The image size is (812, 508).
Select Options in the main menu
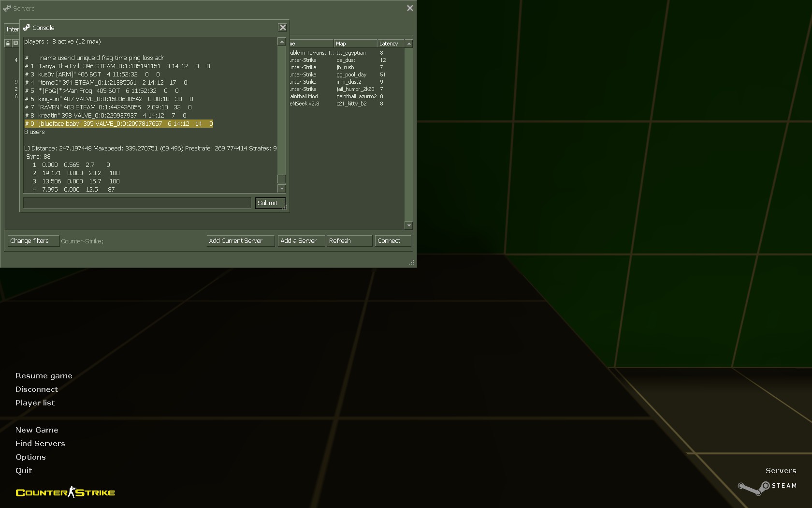point(30,457)
